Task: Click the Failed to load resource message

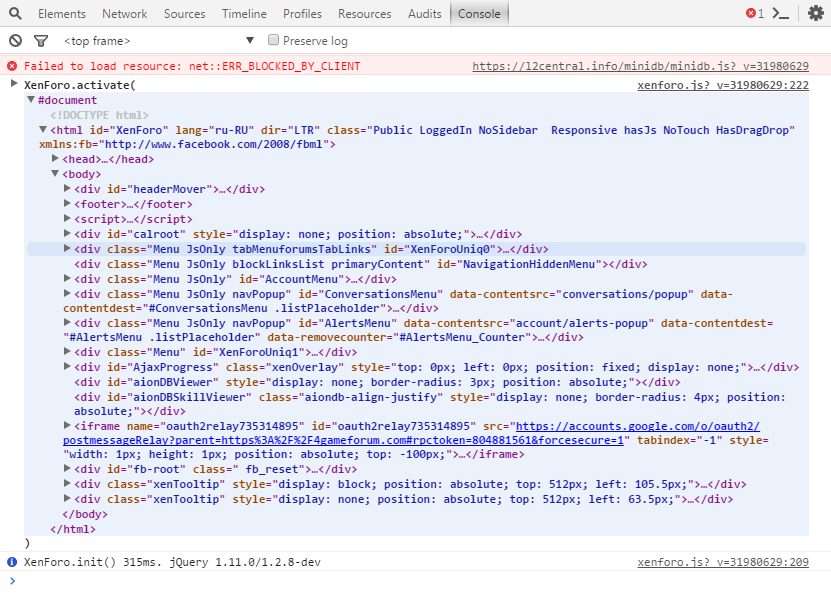Action: tap(192, 66)
